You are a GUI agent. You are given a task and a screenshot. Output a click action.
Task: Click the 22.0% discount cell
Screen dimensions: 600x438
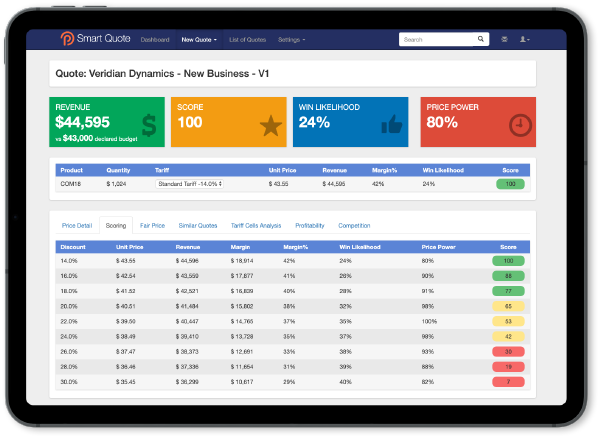point(69,321)
